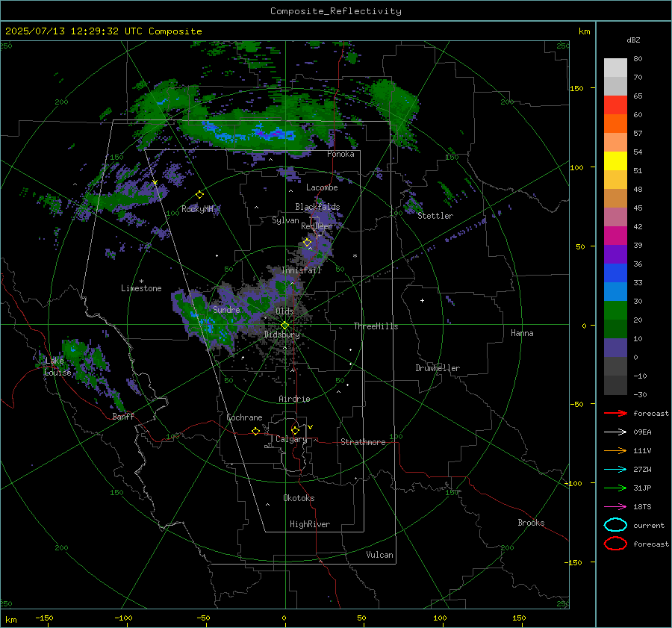Click the Lacombe city label
672x628 pixels.
click(322, 187)
